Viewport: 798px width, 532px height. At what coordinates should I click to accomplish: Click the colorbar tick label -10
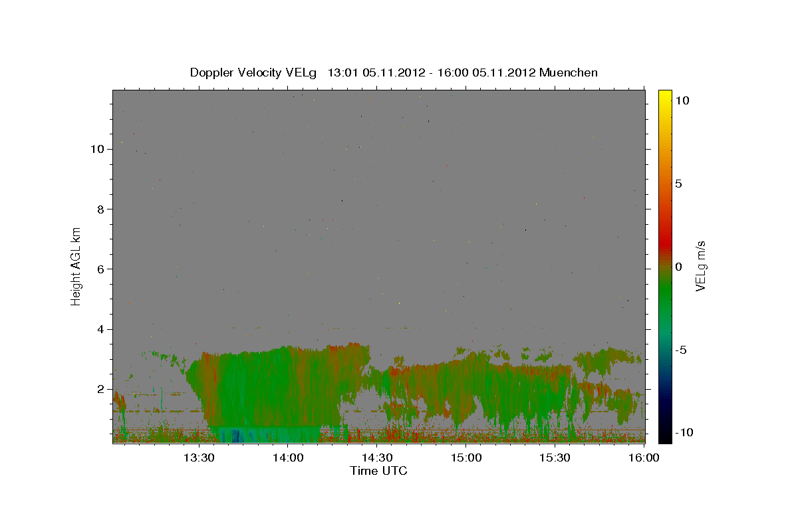tap(685, 432)
